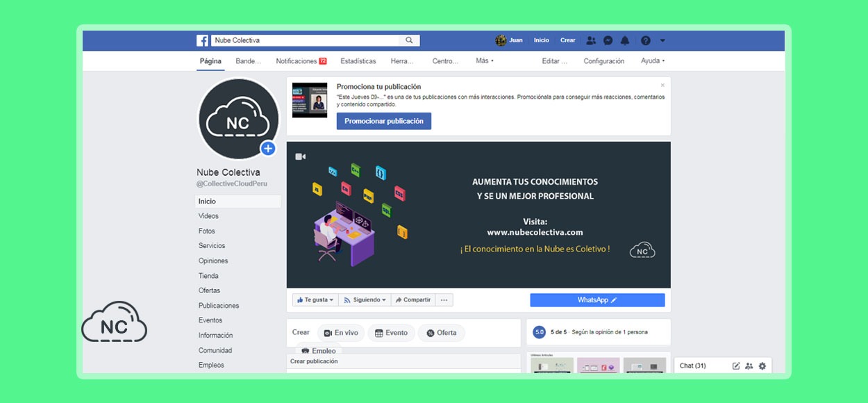Expand the account dropdown arrow in the top bar
The image size is (868, 403).
click(662, 40)
